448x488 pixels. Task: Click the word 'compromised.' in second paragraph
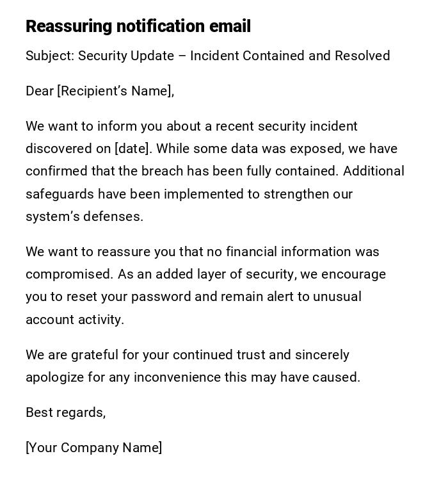point(70,274)
